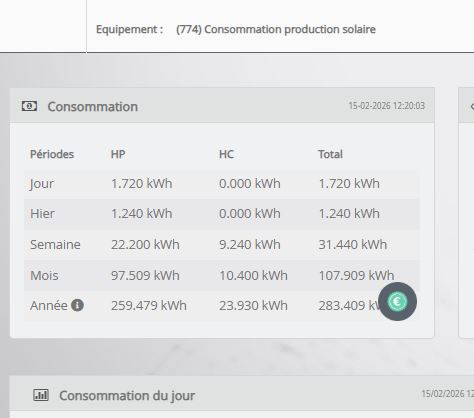The width and height of the screenshot is (474, 418).
Task: Click the info icon next to Année
Action: 77,305
